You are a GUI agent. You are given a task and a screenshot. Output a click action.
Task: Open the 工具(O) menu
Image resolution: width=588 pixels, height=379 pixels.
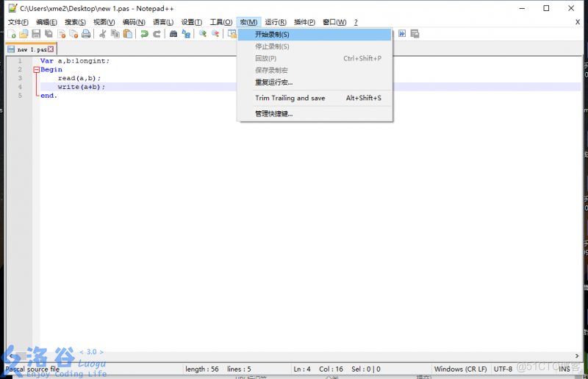coord(221,22)
